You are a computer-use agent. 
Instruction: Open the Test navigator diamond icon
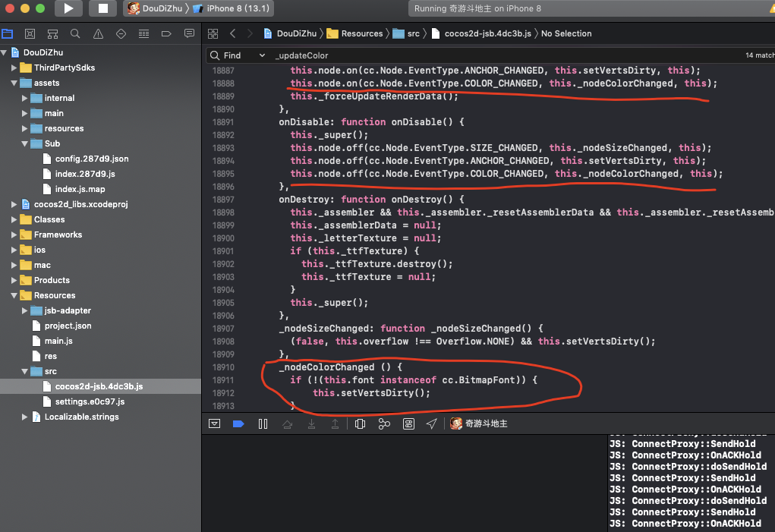(121, 33)
